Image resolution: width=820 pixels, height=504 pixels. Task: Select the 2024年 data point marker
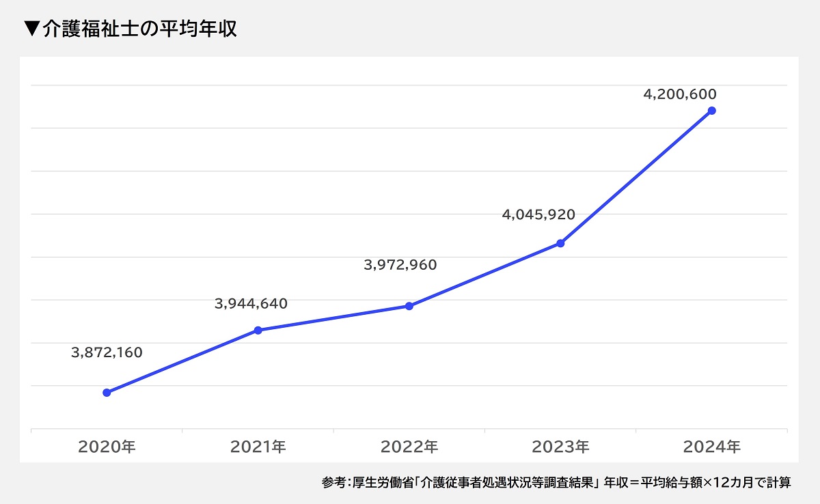tap(711, 109)
